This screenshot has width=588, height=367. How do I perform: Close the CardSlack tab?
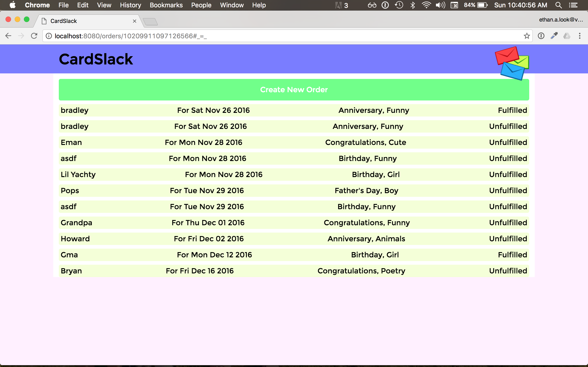point(134,21)
